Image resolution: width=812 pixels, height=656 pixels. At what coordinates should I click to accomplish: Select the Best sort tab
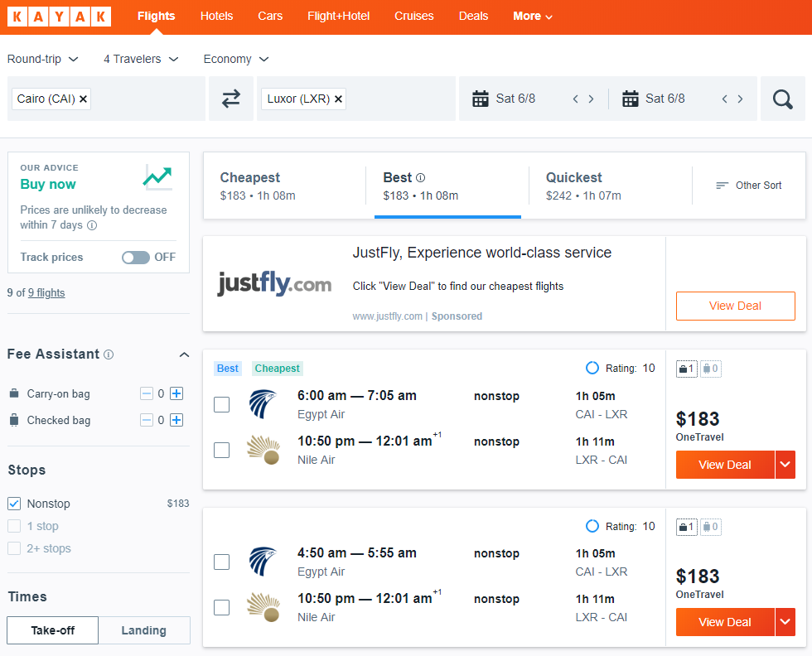click(x=447, y=186)
